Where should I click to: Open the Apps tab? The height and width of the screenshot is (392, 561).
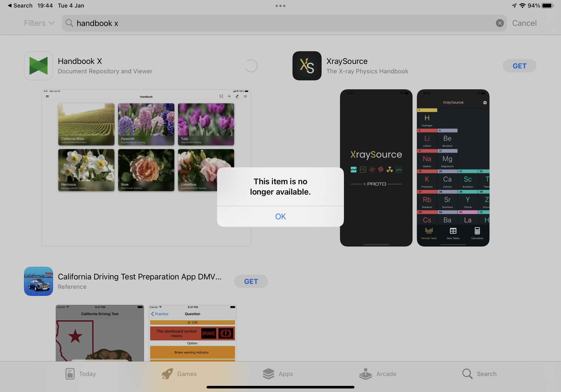tap(278, 374)
